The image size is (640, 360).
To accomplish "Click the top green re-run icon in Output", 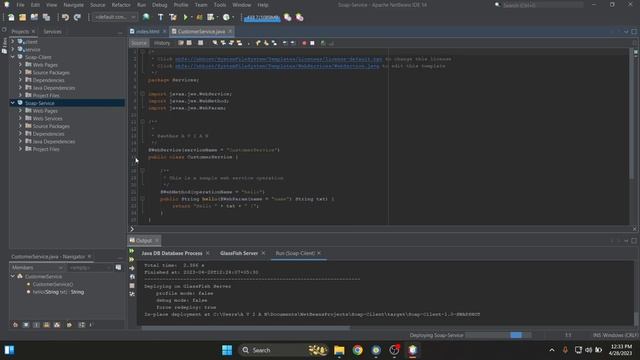I will click(x=132, y=251).
